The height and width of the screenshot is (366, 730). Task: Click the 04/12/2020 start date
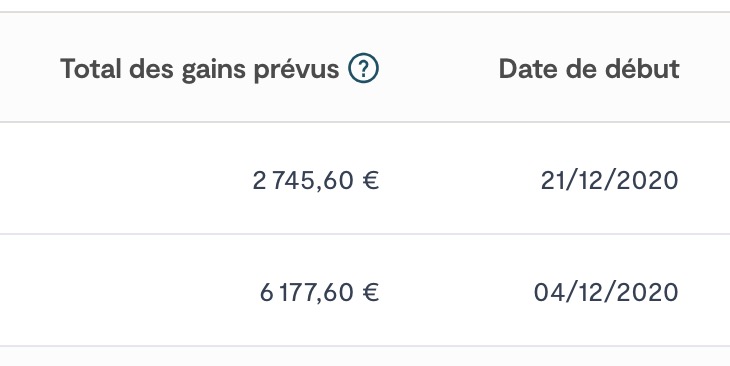click(x=606, y=292)
